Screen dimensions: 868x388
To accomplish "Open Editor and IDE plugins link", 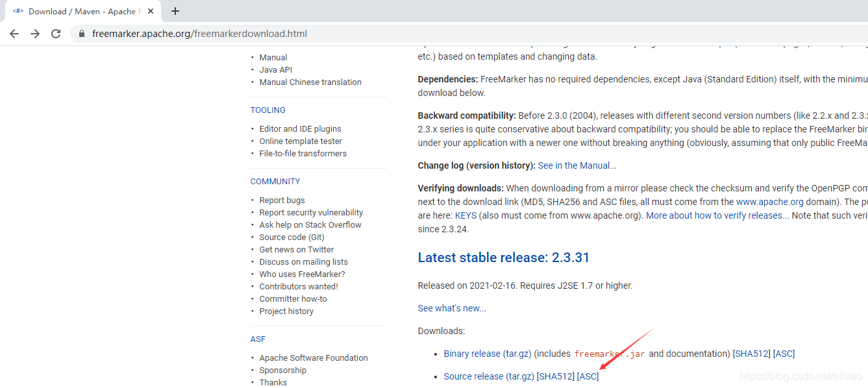I will click(x=300, y=128).
